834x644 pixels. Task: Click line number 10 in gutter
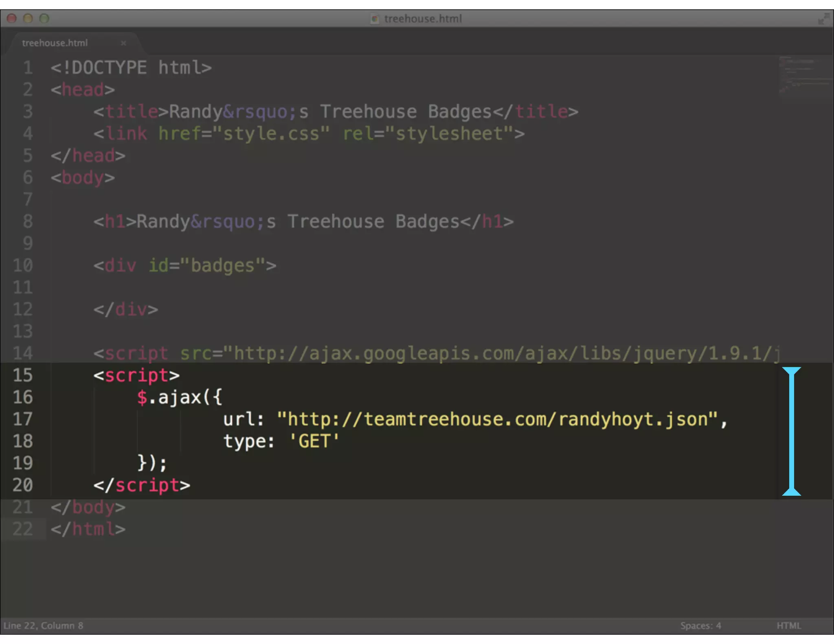23,265
